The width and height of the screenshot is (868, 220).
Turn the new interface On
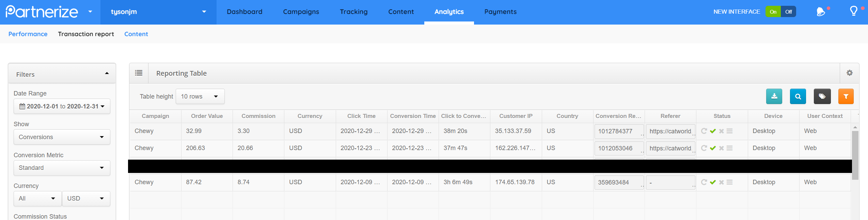(x=773, y=12)
